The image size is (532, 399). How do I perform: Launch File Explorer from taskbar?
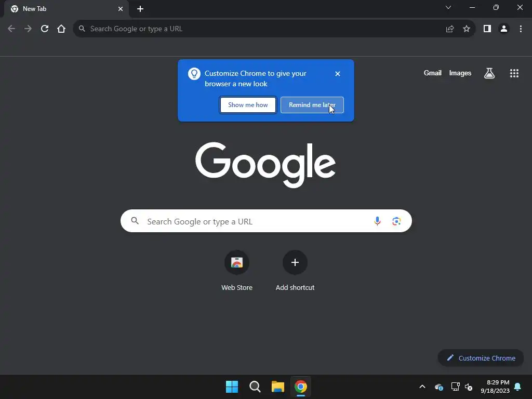278,387
